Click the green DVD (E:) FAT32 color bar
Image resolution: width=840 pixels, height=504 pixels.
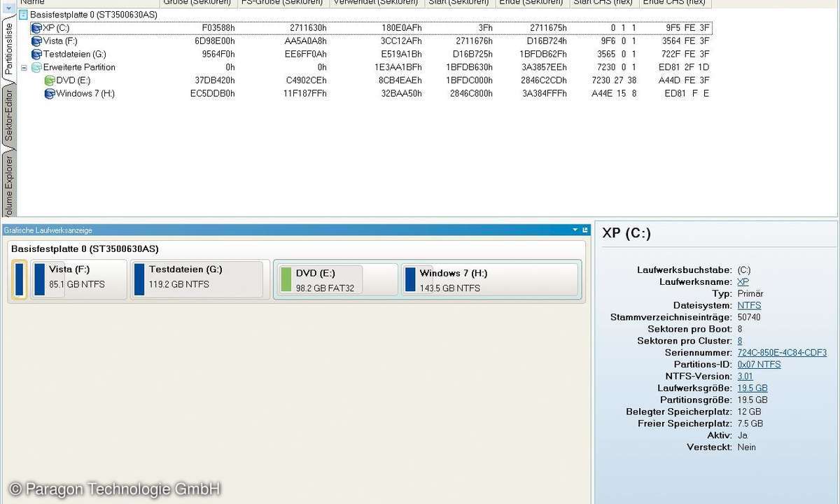[x=286, y=279]
